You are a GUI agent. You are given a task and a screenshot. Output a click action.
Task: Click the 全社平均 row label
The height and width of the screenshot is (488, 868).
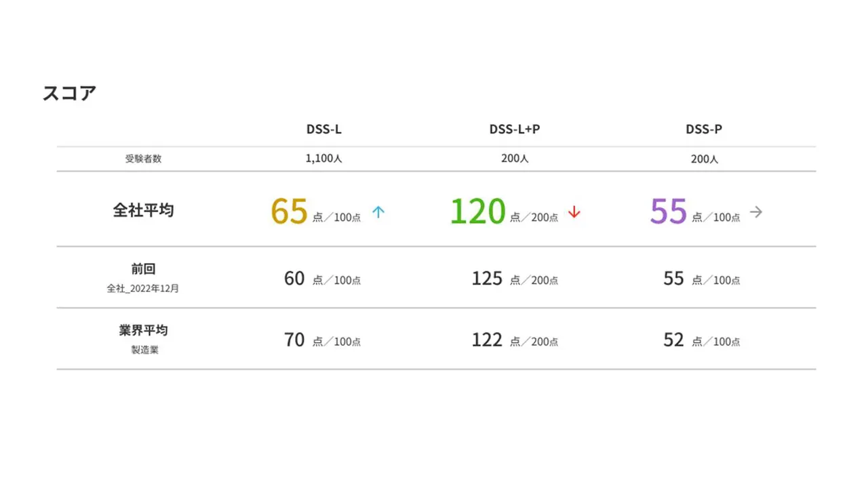click(143, 210)
